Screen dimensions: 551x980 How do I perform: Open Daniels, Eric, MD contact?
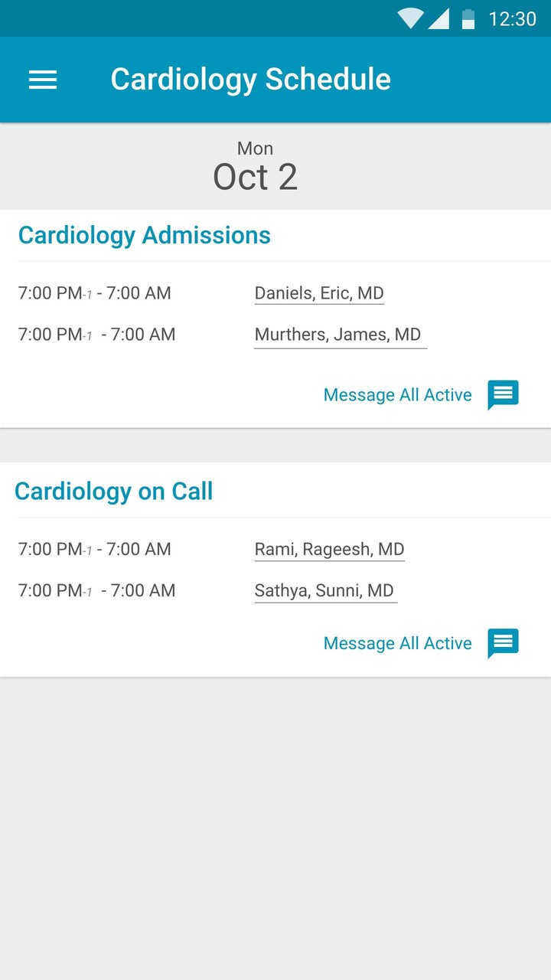pos(319,293)
